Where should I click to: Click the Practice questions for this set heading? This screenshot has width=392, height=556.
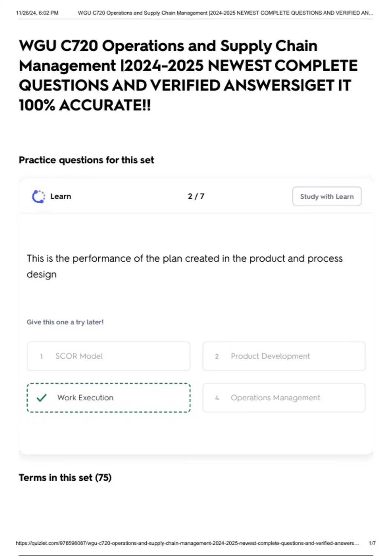click(x=86, y=160)
